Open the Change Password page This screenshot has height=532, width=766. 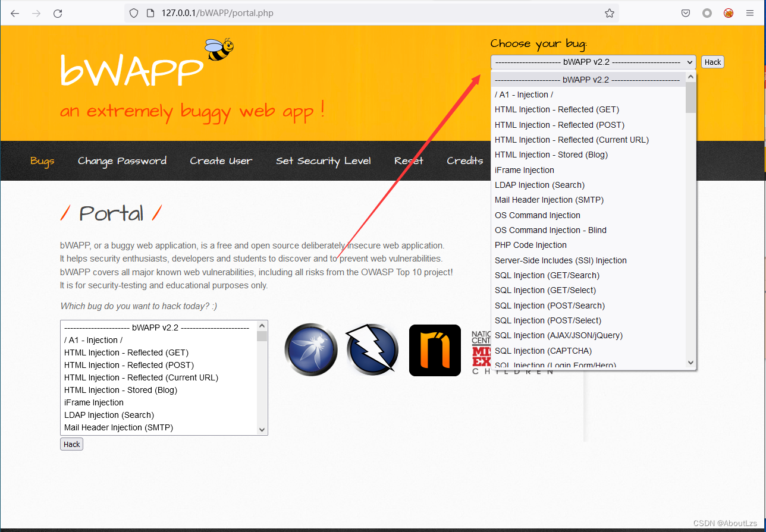(122, 161)
